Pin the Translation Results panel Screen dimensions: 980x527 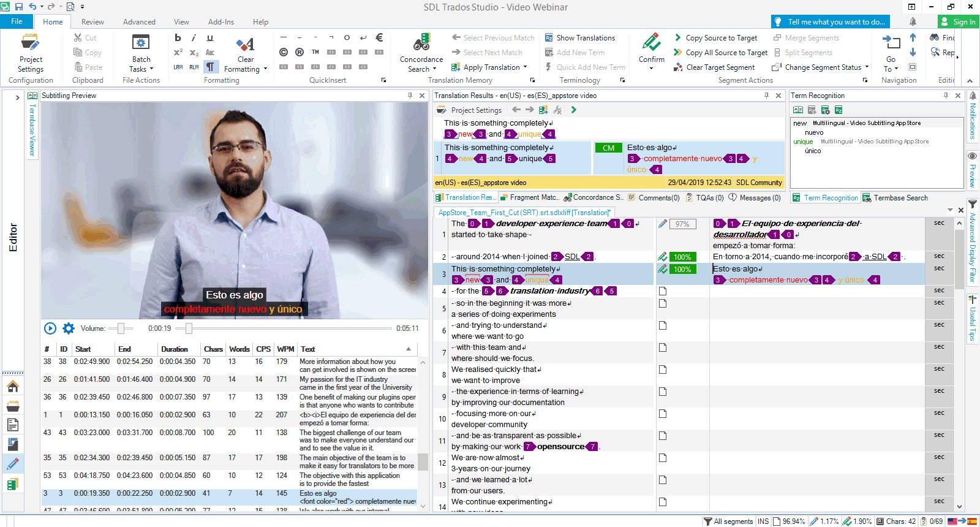tap(766, 96)
